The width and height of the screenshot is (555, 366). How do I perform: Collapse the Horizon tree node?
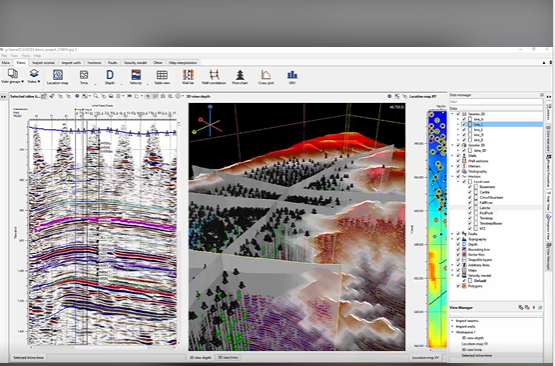pyautogui.click(x=453, y=176)
